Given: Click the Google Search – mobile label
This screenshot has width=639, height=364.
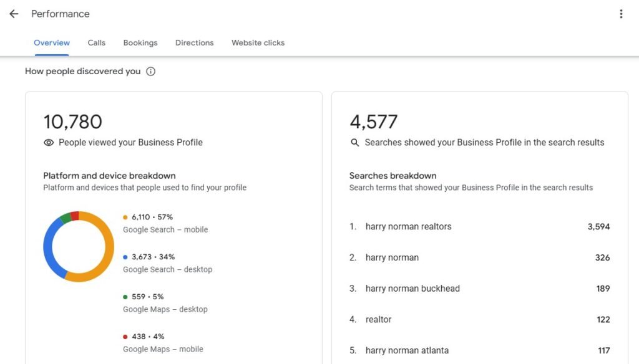Looking at the screenshot, I should coord(165,229).
